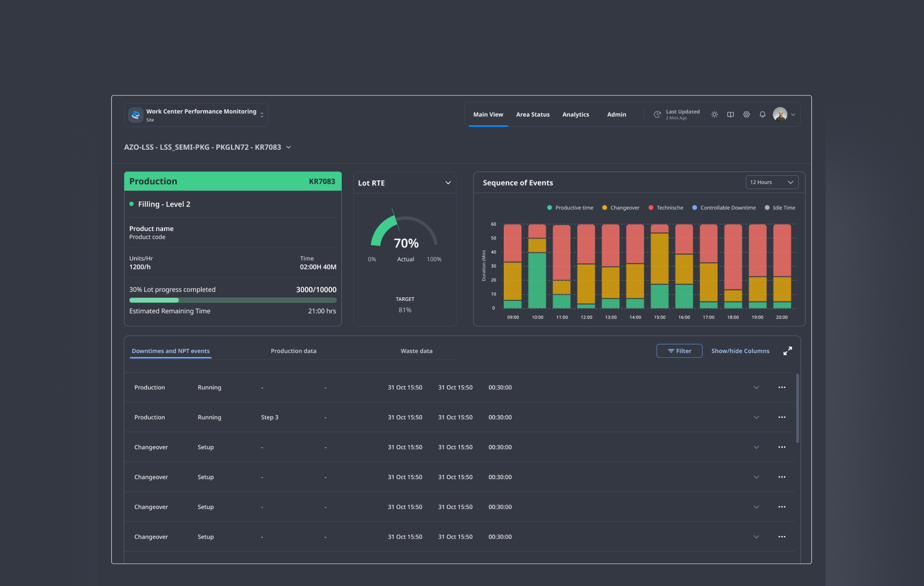
Task: Expand the Step 3 row chevron
Action: coord(756,417)
